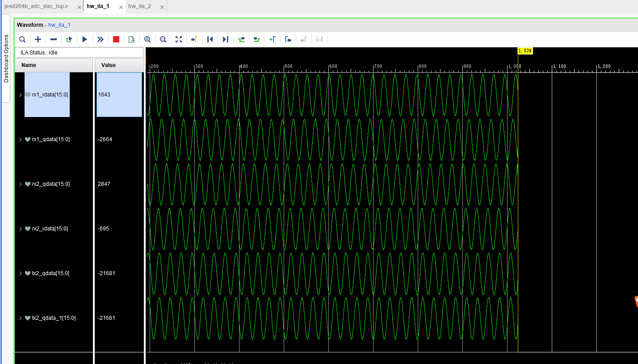
Task: Click value -2664 of rx1_qdata
Action: [x=105, y=139]
